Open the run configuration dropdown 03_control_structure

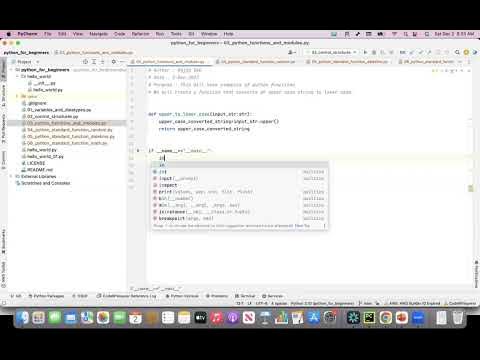(331, 52)
